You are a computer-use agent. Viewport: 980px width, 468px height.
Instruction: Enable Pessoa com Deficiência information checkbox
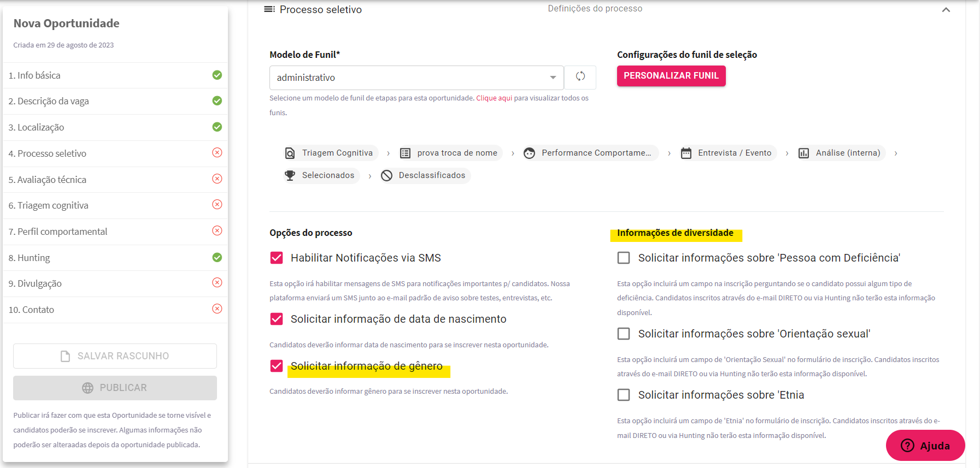click(x=624, y=258)
